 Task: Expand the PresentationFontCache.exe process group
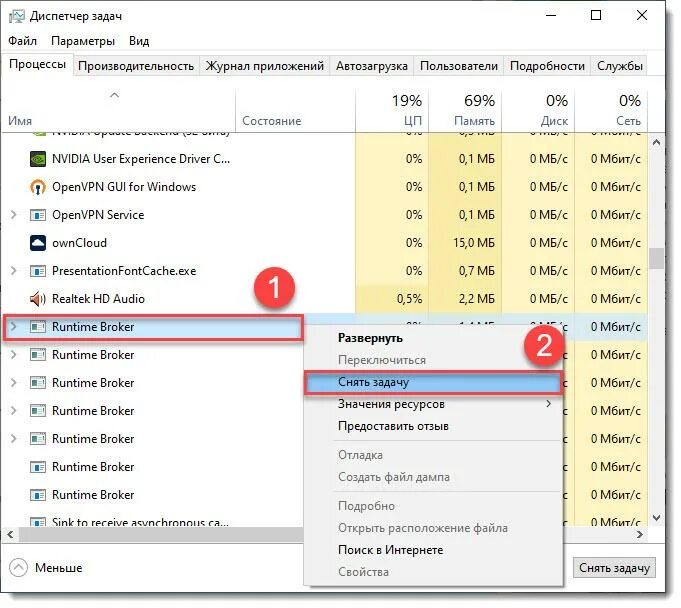point(13,271)
